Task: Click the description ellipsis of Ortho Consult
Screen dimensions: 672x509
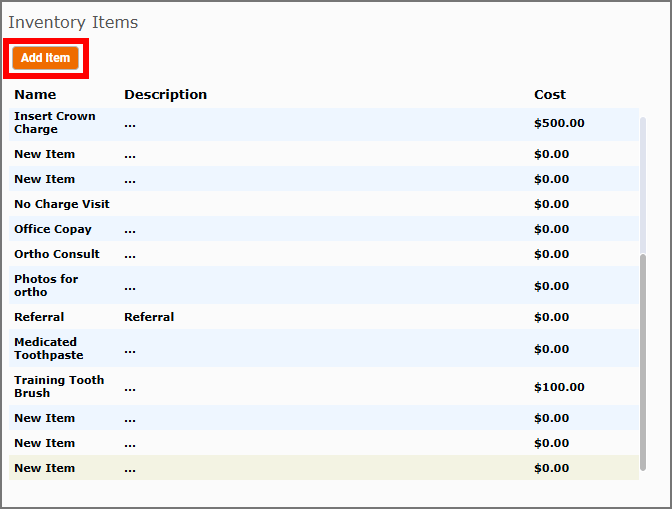Action: click(130, 256)
